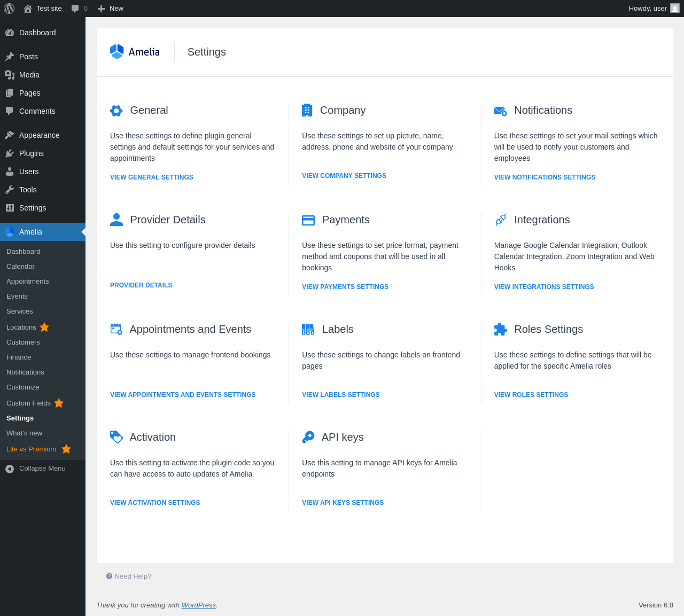
Task: Open Amelia Customers submenu item
Action: [x=43, y=342]
